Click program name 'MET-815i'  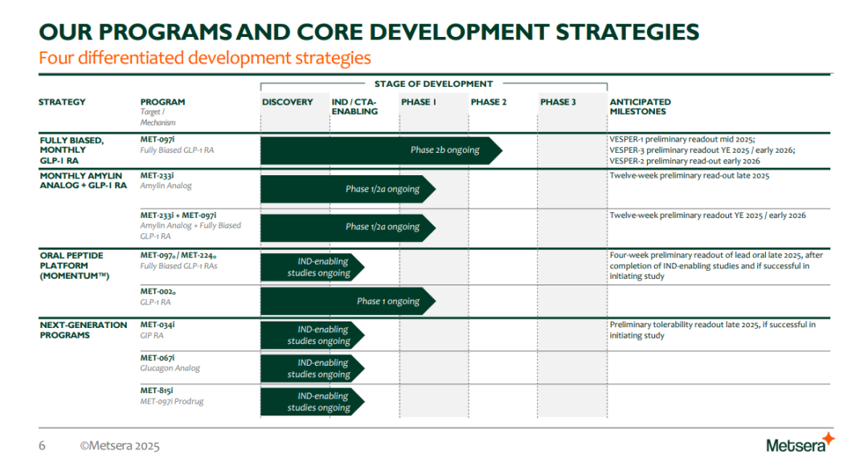(x=157, y=391)
